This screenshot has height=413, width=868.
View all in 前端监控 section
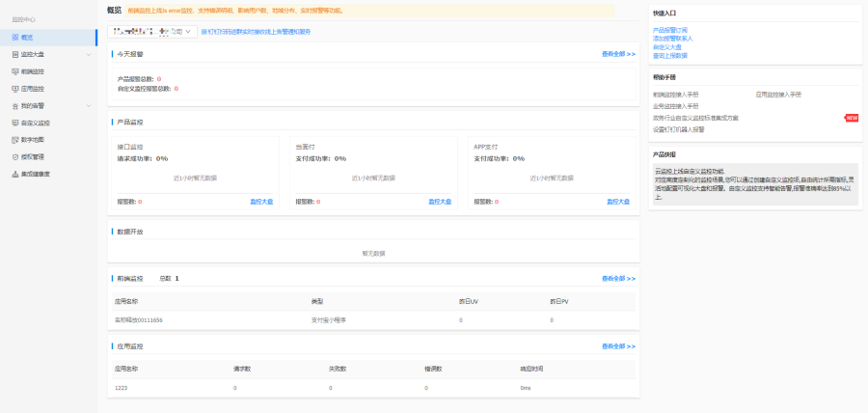(618, 279)
